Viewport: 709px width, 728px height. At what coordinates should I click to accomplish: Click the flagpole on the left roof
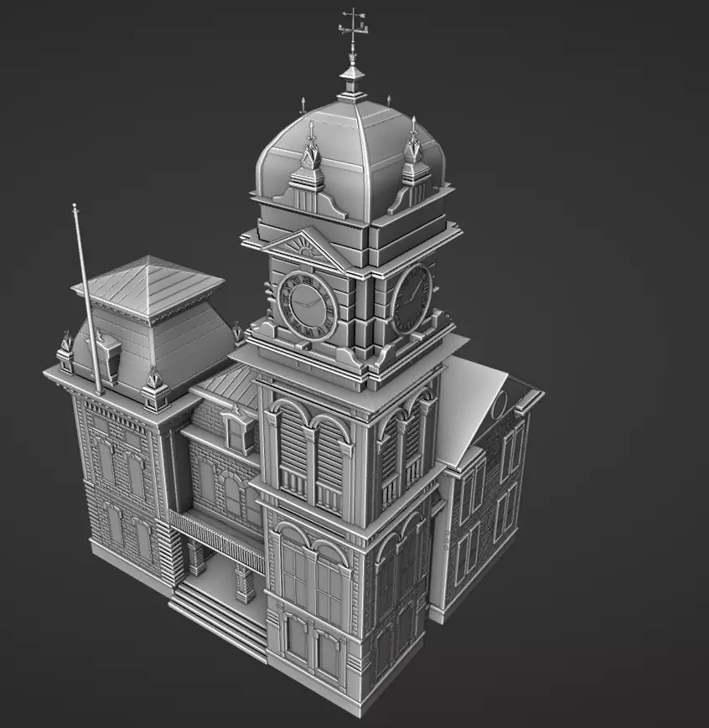click(x=87, y=298)
